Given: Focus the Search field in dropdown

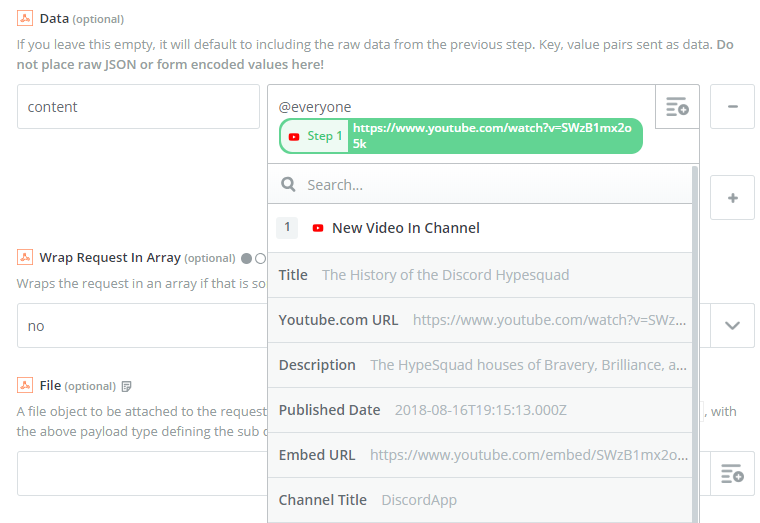Looking at the screenshot, I should [490, 185].
